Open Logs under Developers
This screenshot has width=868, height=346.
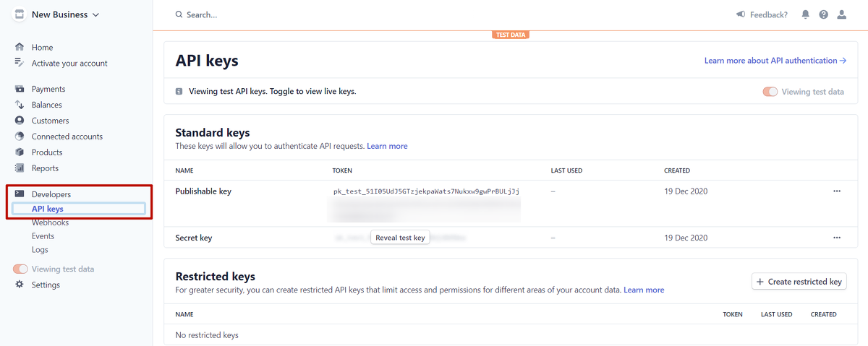(40, 249)
